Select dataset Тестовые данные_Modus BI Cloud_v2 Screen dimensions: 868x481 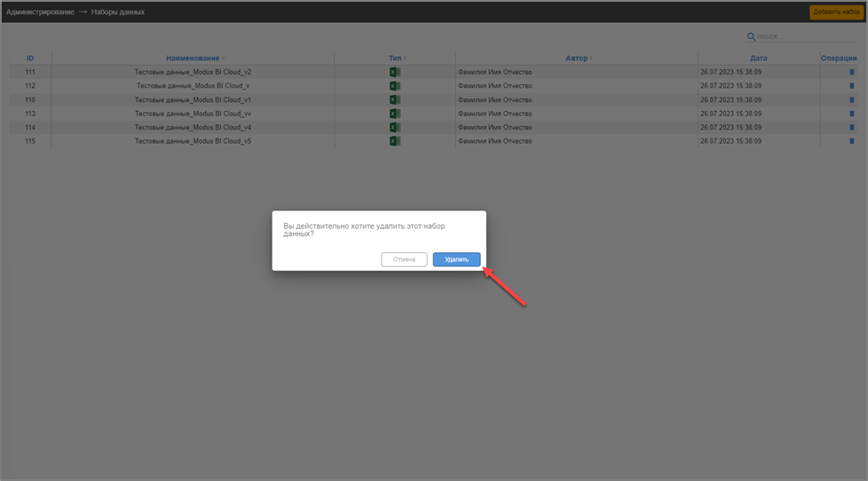click(193, 72)
